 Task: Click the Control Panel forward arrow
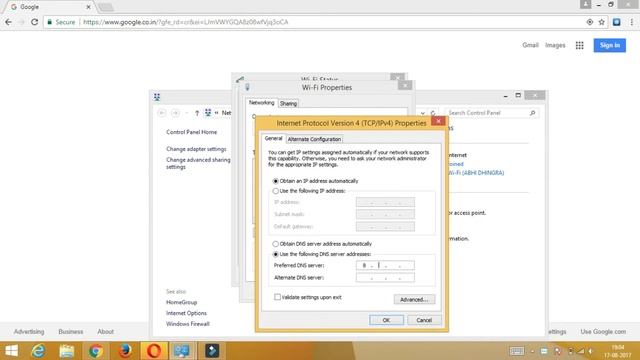tap(175, 113)
